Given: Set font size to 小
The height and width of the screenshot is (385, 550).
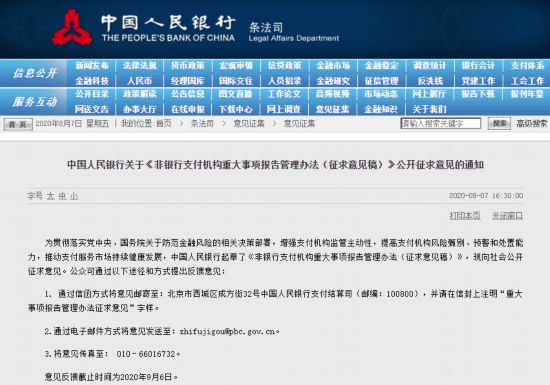Looking at the screenshot, I should pyautogui.click(x=74, y=196).
